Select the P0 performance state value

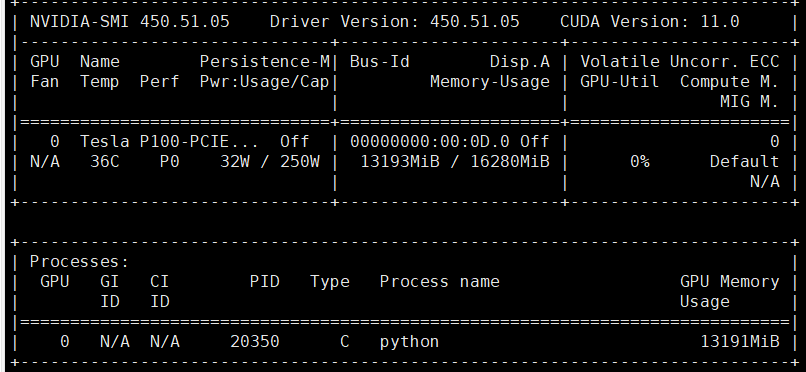pos(170,162)
